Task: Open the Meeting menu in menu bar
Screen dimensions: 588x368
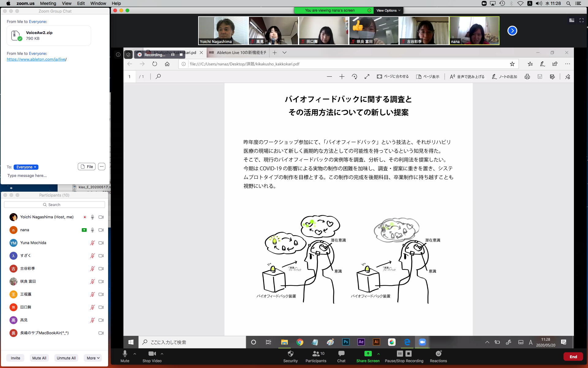Action: pyautogui.click(x=48, y=3)
